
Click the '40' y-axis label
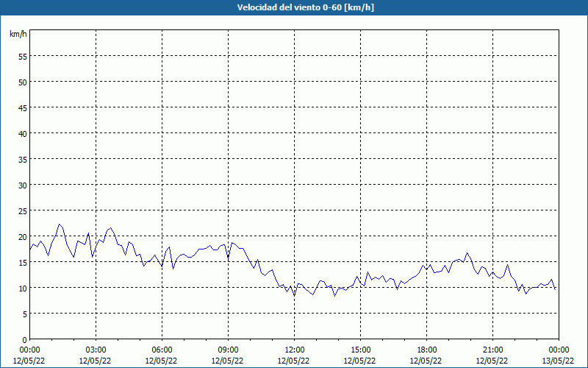pyautogui.click(x=23, y=134)
